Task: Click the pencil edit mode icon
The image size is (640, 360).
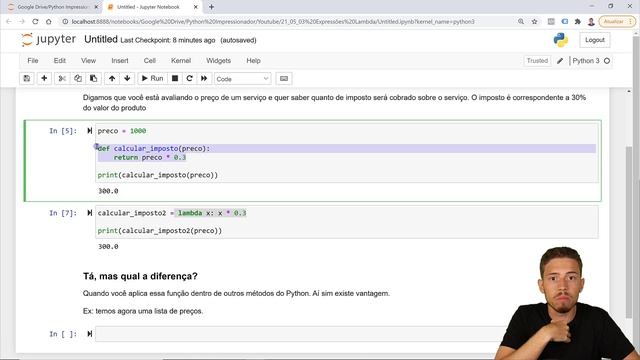Action: (x=560, y=61)
